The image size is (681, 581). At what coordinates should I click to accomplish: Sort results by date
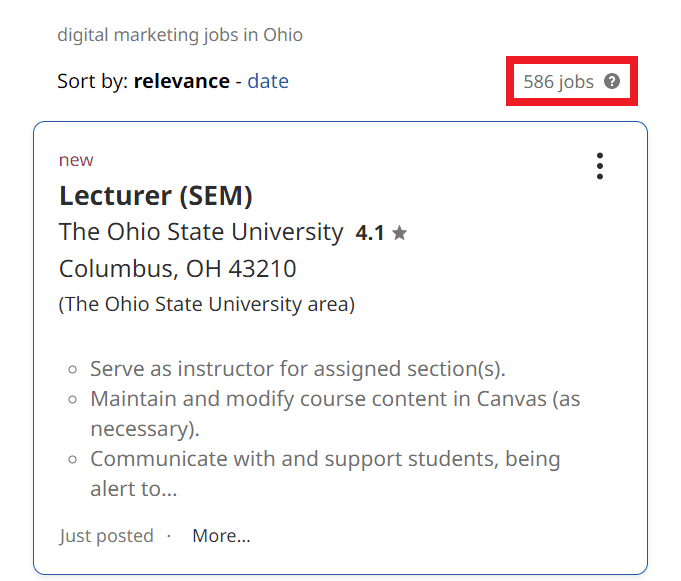[268, 81]
